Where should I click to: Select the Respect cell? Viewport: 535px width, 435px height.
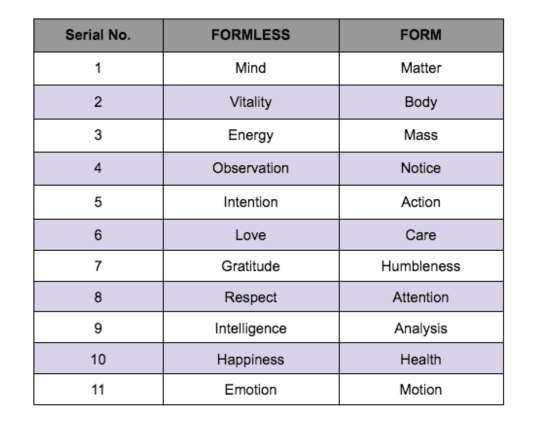click(251, 297)
